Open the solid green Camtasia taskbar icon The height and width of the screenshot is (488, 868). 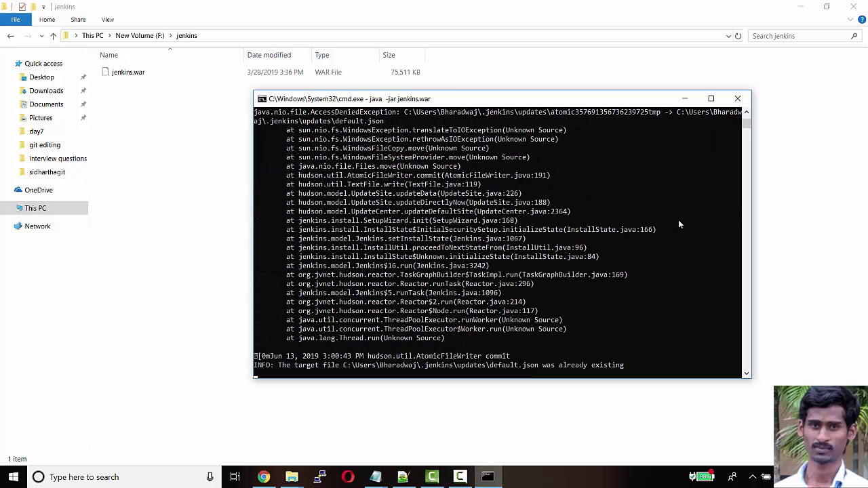pos(432,476)
